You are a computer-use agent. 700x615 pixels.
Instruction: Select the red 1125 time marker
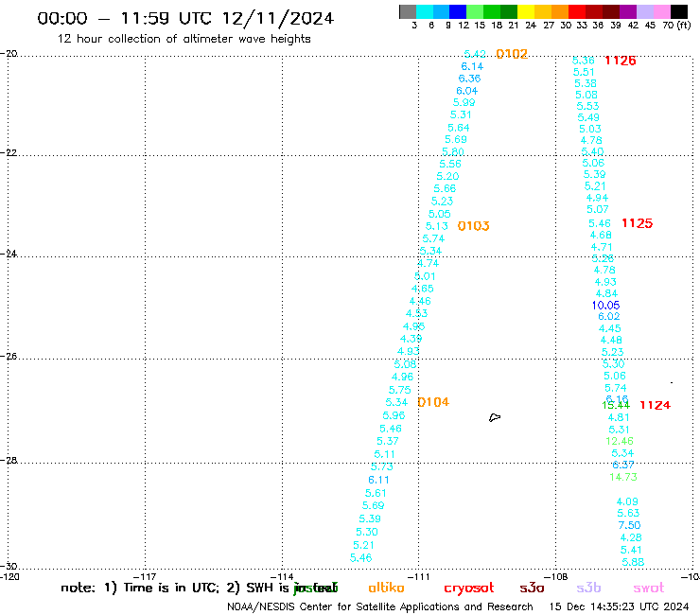click(x=637, y=223)
